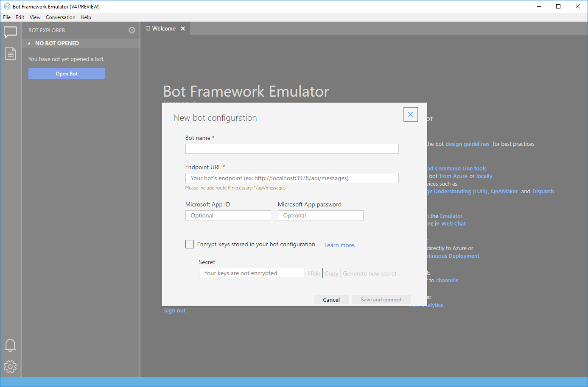Maximize the emulator window
Image resolution: width=588 pixels, height=387 pixels.
[x=558, y=6]
